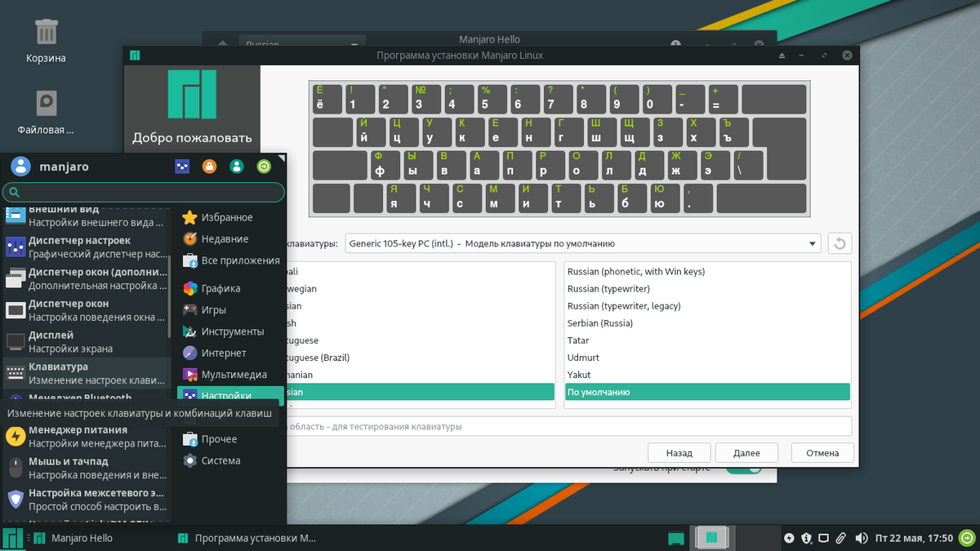Switch to Программа установки taskbar button
980x551 pixels.
tap(247, 538)
